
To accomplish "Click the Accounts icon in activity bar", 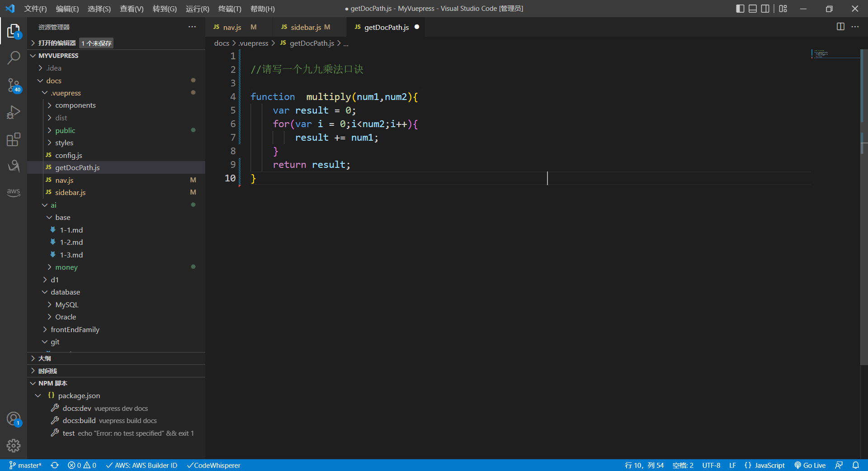I will (x=14, y=419).
